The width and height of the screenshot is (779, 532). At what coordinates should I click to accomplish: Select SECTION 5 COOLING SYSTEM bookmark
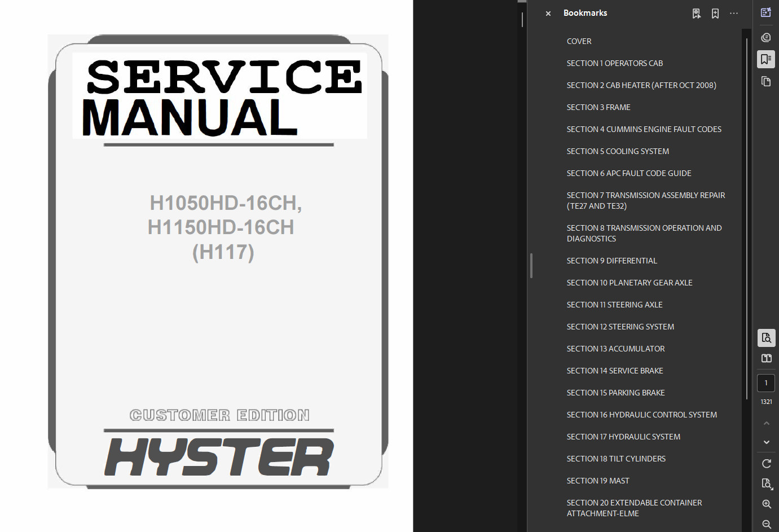pos(618,151)
